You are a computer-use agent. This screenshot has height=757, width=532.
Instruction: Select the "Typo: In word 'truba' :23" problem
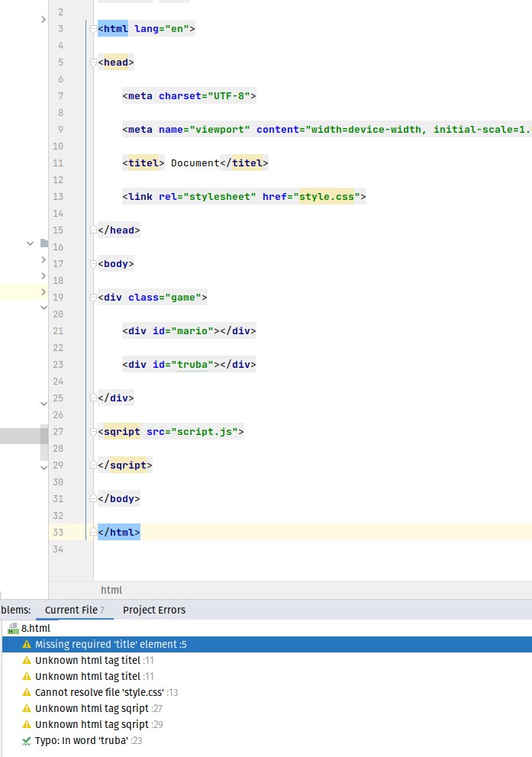[x=267, y=740]
